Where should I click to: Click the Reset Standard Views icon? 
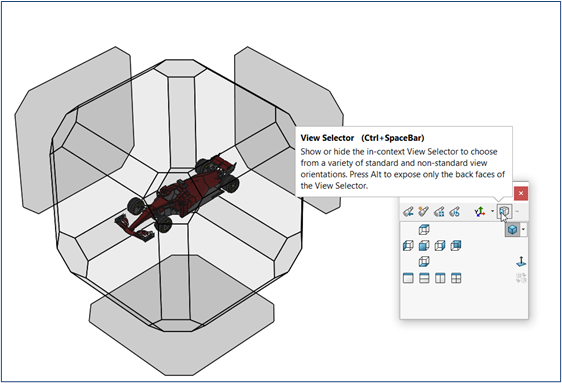455,212
